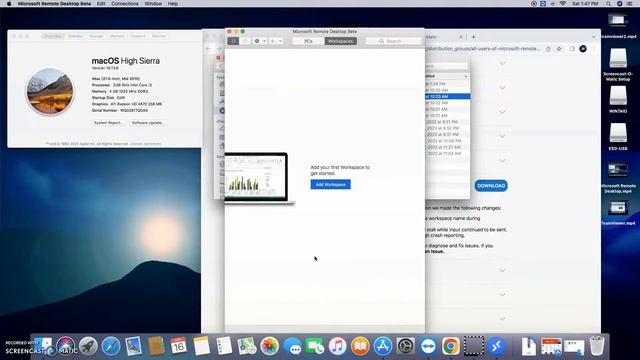Click the Software Update button
Screen dimensions: 640x360
click(148, 122)
